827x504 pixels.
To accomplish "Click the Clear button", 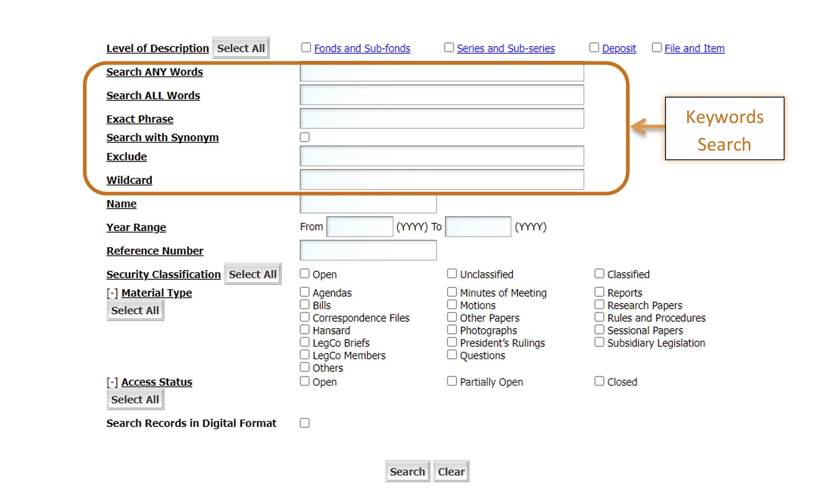I will click(x=451, y=471).
